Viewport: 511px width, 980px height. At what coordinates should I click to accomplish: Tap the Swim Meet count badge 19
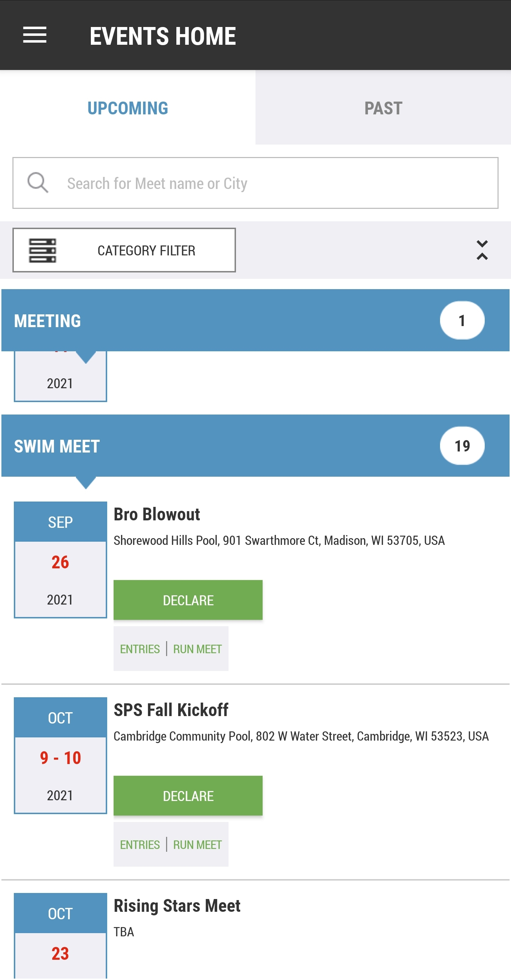point(462,446)
